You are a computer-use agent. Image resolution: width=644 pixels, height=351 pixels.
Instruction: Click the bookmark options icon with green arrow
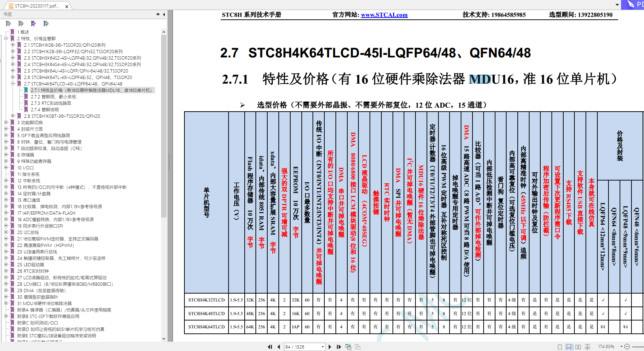point(46,24)
